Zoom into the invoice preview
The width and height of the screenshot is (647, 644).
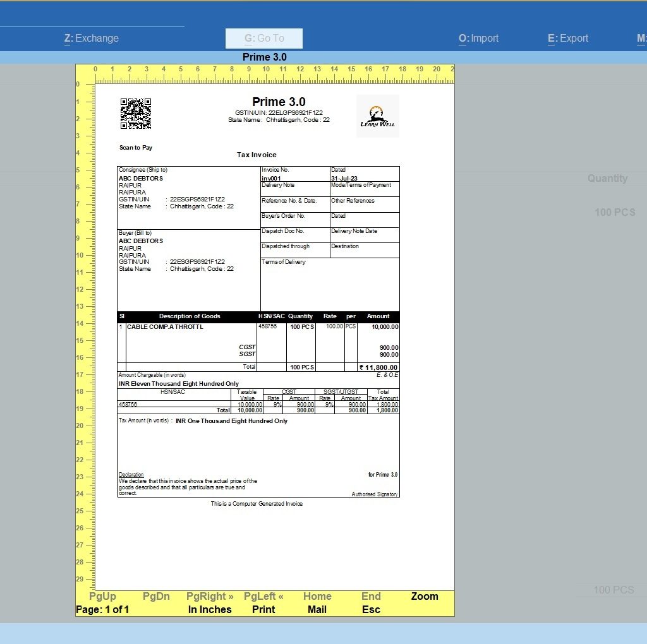(x=424, y=596)
